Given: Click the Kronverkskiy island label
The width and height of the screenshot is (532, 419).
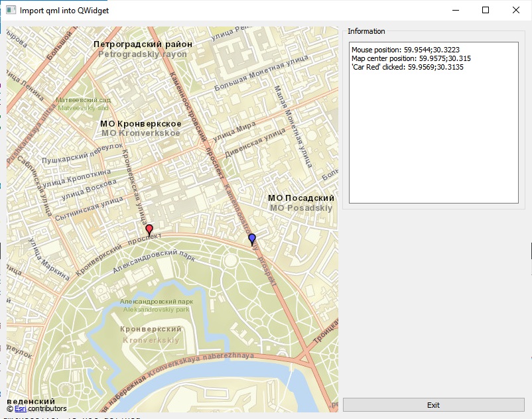Looking at the screenshot, I should click(151, 334).
